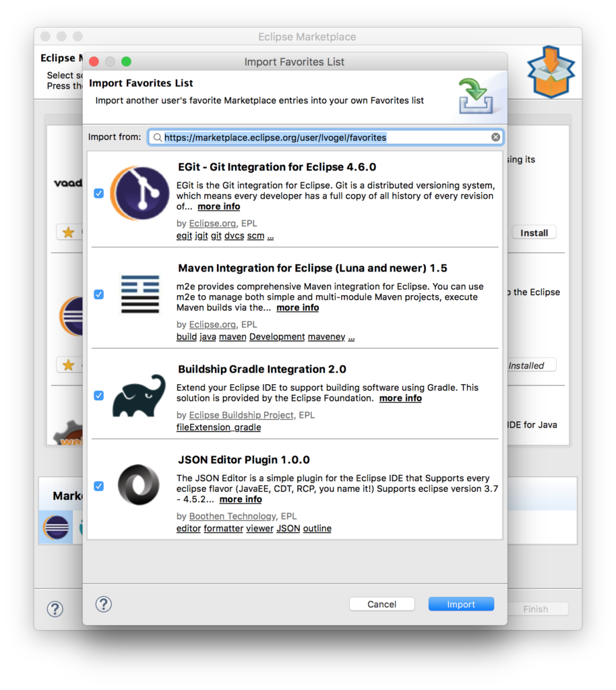The image size is (616, 690).
Task: Open more info for EGit
Action: pos(218,206)
